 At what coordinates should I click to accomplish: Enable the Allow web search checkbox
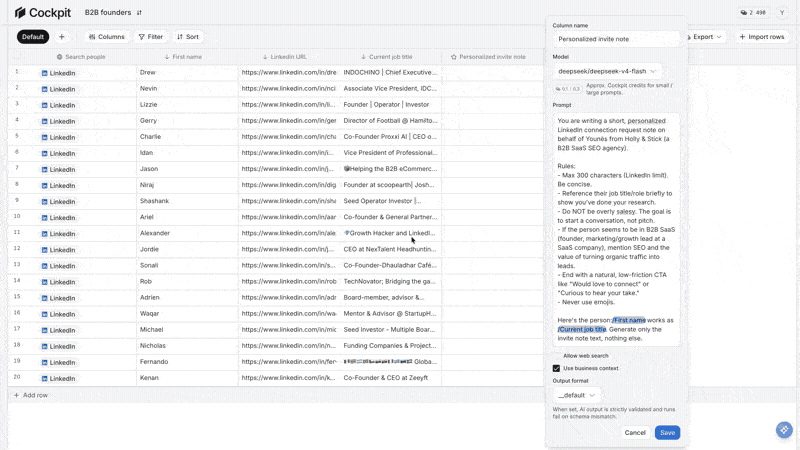click(557, 356)
